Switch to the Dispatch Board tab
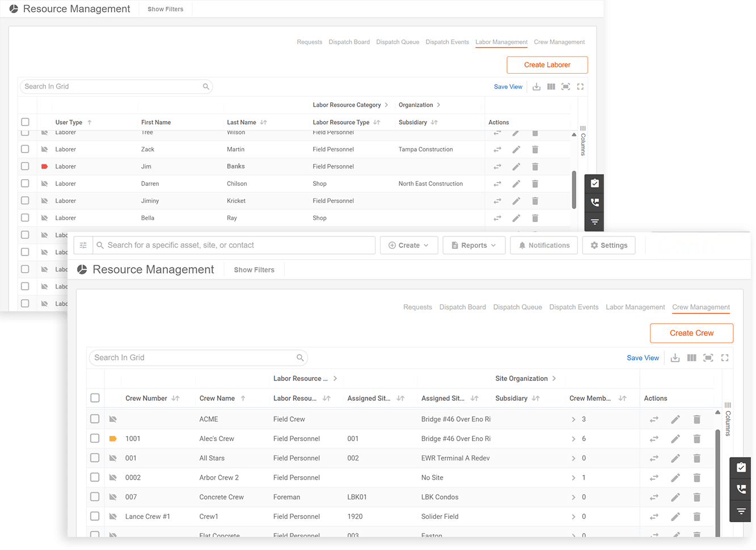 (462, 307)
